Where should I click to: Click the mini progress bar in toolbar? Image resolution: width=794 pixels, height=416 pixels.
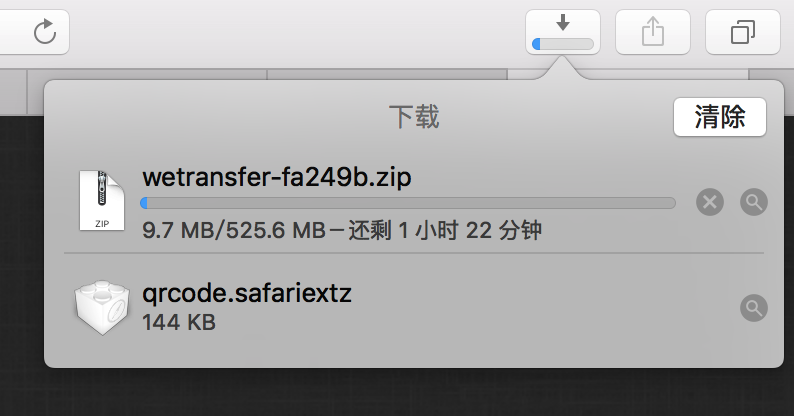(563, 44)
